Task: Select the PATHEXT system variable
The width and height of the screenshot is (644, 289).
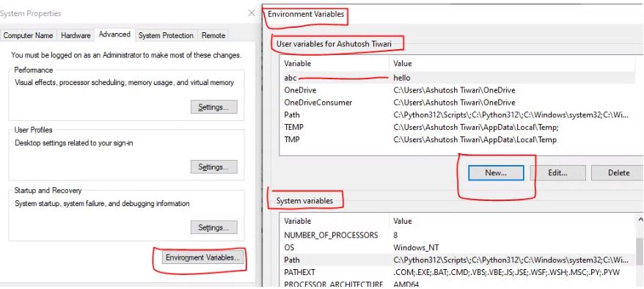Action: (458, 272)
